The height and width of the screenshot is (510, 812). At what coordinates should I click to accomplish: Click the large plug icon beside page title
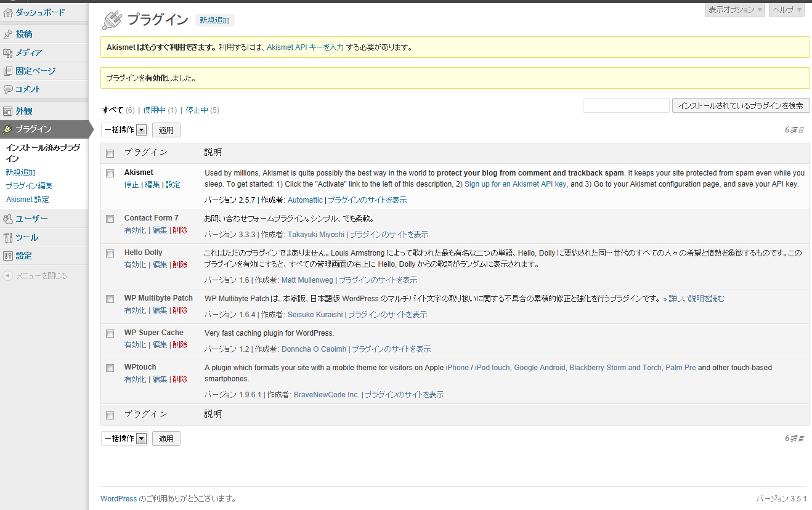[x=112, y=20]
